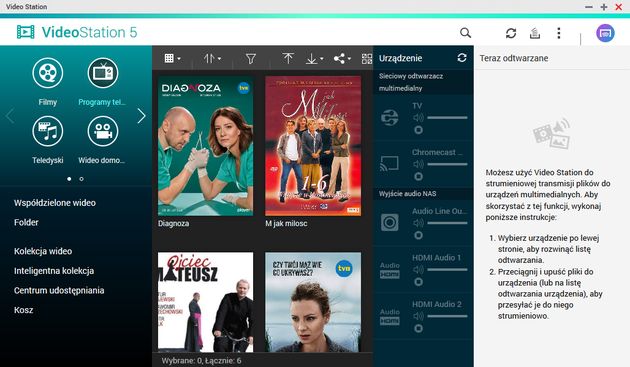Open Inteligentna kolekcja in the sidebar
This screenshot has width=630, height=367.
[x=54, y=271]
